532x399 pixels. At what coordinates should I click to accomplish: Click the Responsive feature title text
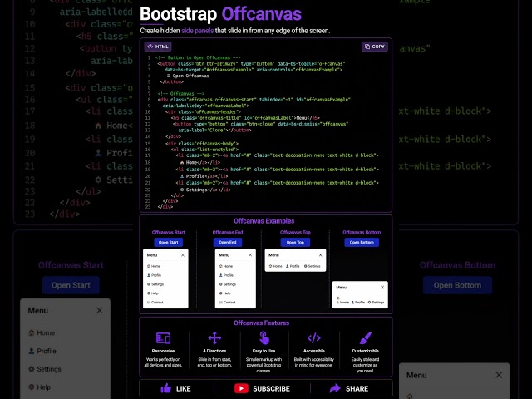pos(163,351)
